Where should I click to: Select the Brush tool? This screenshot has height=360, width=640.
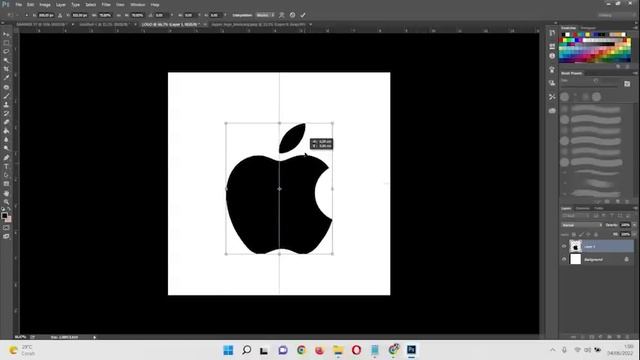pos(6,96)
